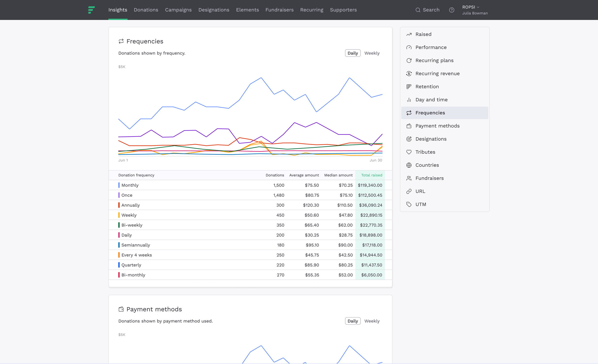
Task: Switch Frequencies chart to Weekly view
Action: pos(372,53)
